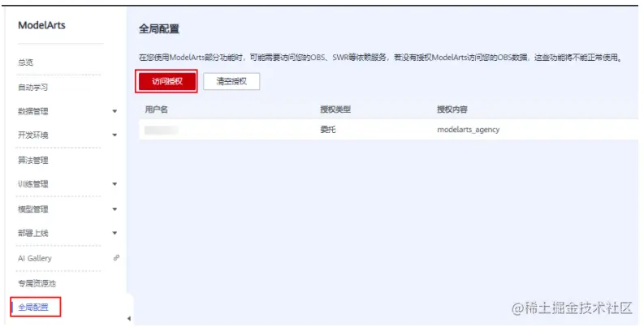The width and height of the screenshot is (644, 327).
Task: Open AI Gallery from the sidebar
Action: [x=35, y=258]
